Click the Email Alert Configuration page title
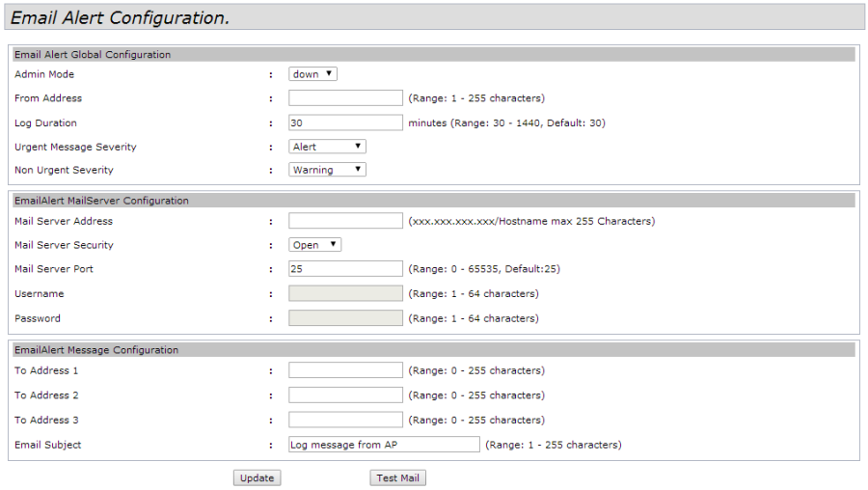868x490 pixels. pos(120,17)
